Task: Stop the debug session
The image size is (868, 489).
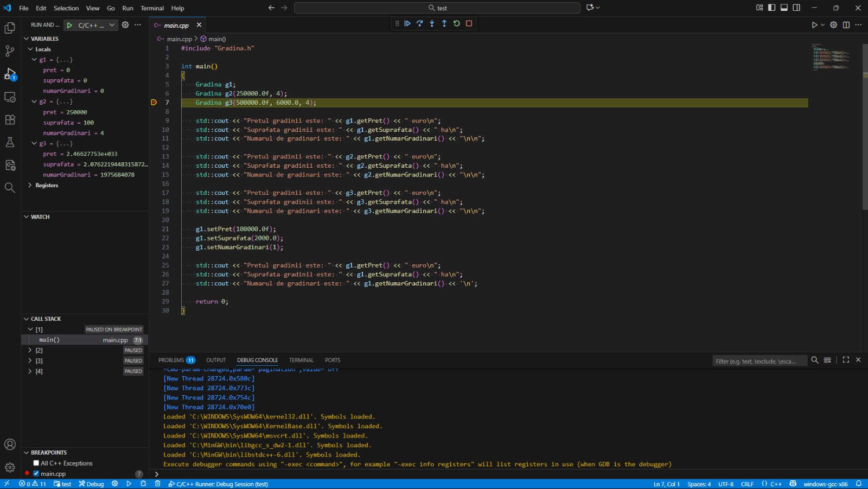Action: point(469,23)
